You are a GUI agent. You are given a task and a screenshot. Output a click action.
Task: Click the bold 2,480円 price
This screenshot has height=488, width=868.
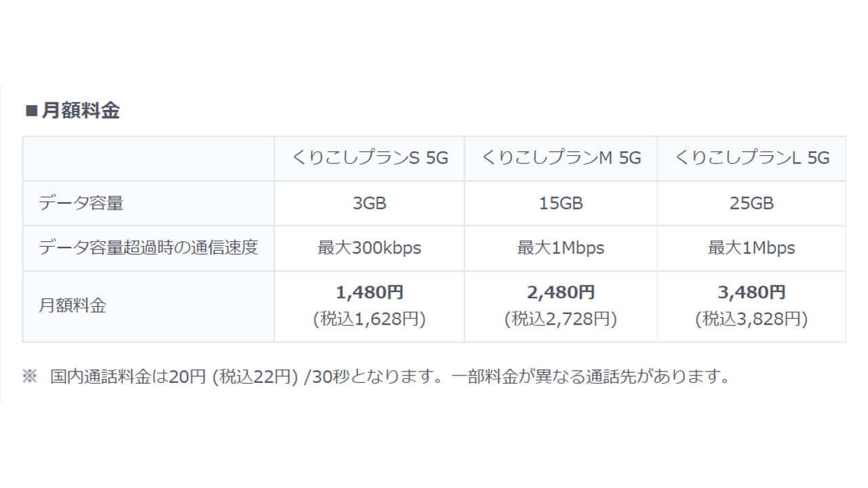[x=561, y=292]
